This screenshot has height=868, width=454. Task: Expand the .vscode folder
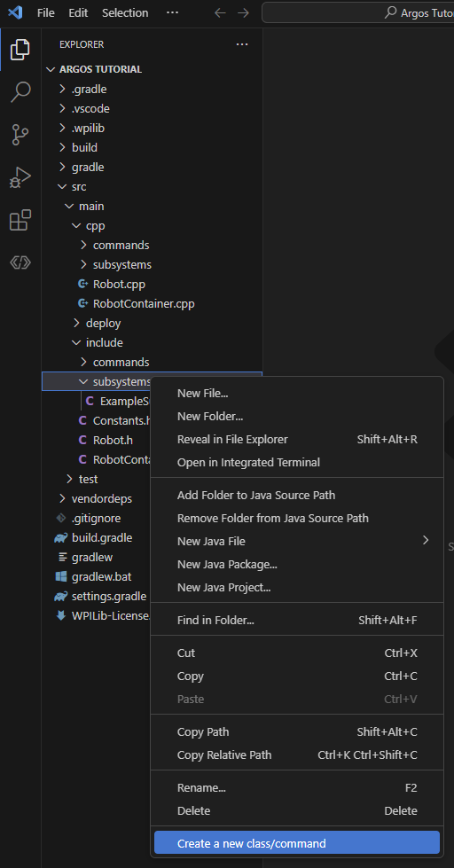[x=63, y=108]
